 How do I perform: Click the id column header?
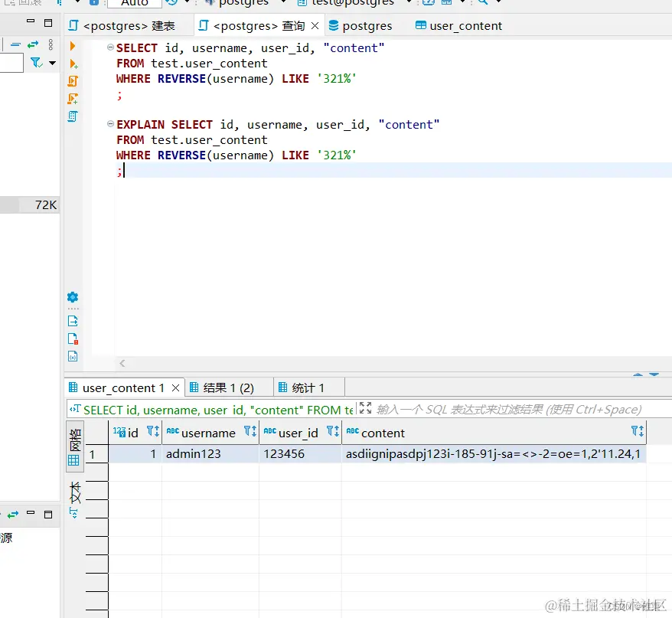pos(133,433)
